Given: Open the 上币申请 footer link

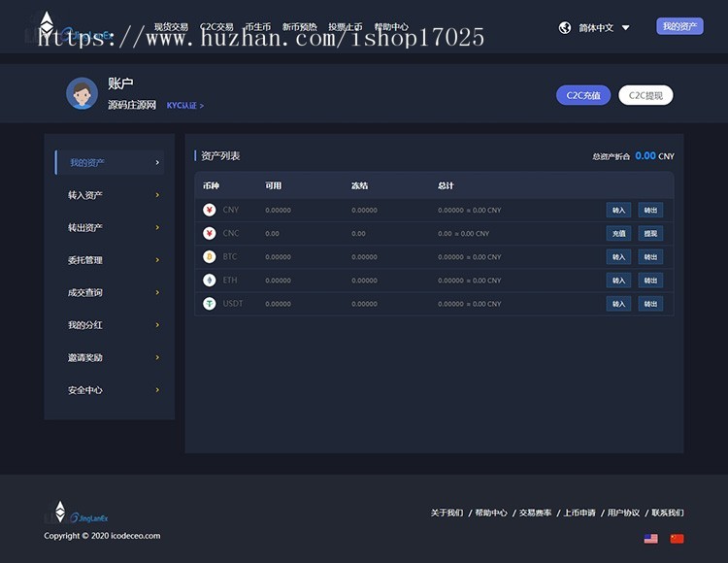Looking at the screenshot, I should point(579,513).
